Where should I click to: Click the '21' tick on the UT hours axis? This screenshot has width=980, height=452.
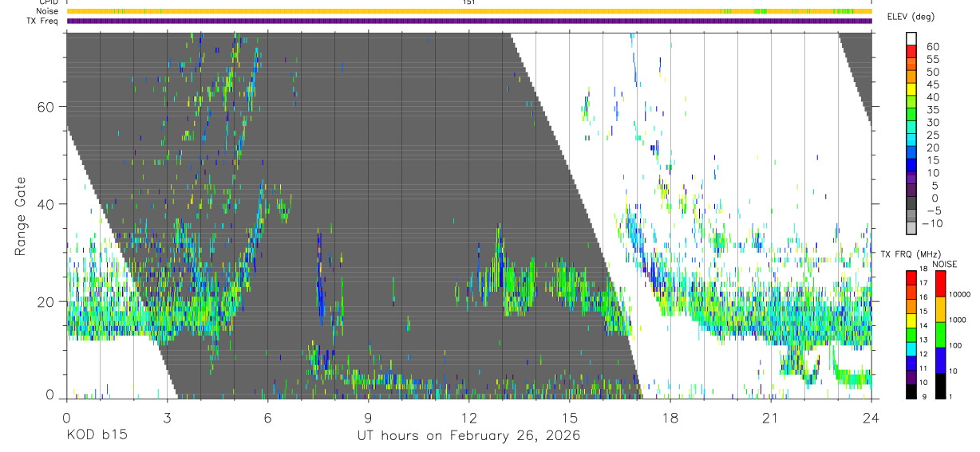771,419
